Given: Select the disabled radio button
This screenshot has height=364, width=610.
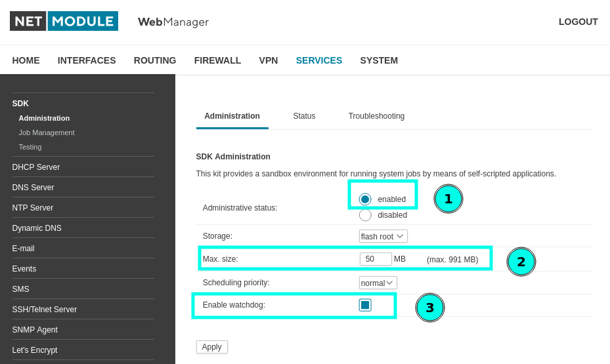Looking at the screenshot, I should (x=365, y=215).
